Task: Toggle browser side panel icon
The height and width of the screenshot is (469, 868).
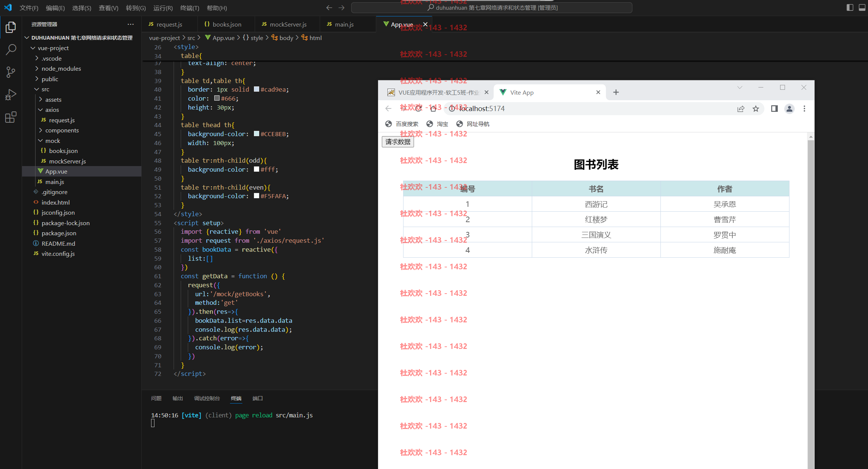Action: pos(775,108)
